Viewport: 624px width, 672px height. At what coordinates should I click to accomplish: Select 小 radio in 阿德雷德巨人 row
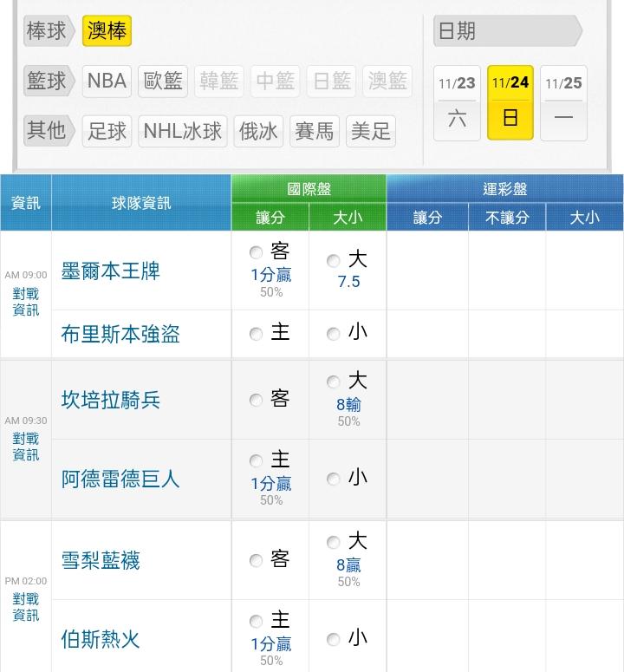[x=333, y=479]
